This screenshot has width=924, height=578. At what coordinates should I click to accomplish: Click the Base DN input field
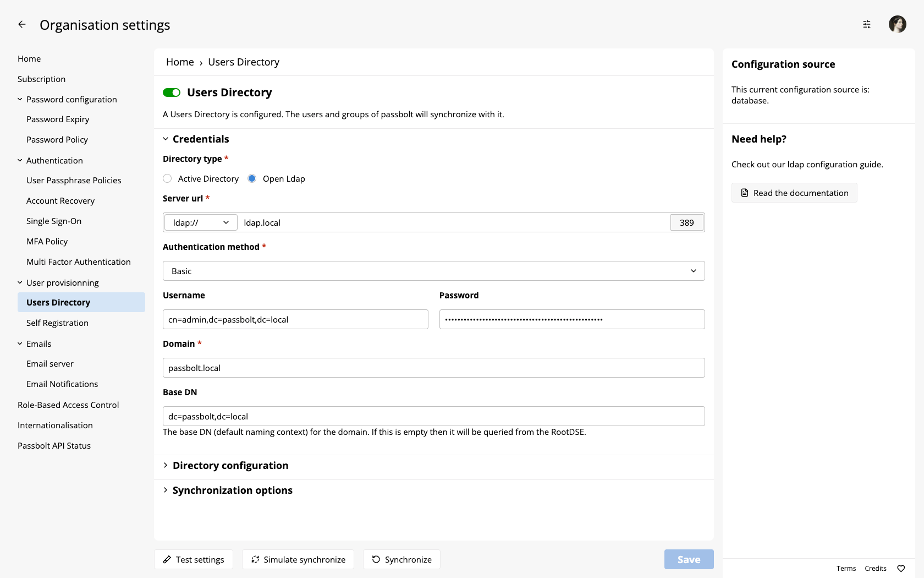click(x=434, y=416)
